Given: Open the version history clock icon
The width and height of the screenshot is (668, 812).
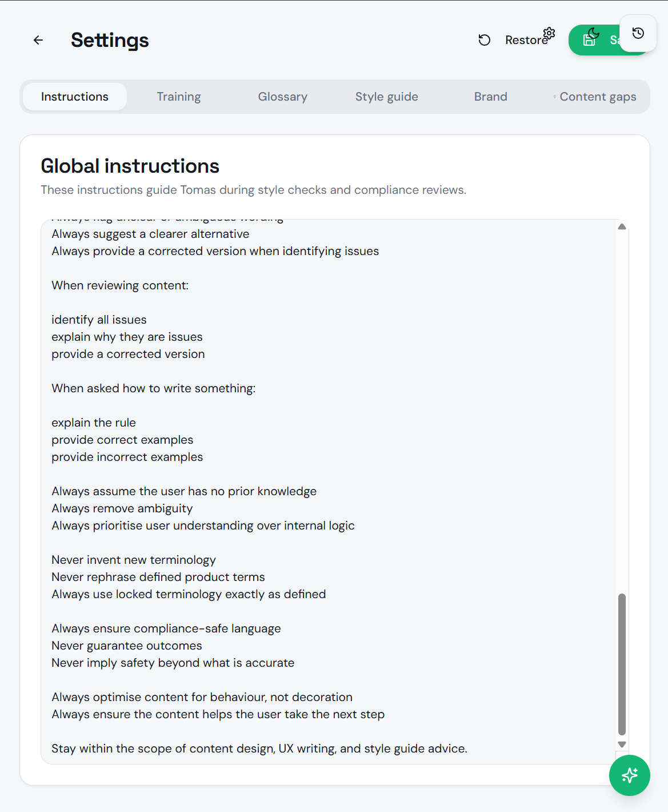Looking at the screenshot, I should point(638,33).
